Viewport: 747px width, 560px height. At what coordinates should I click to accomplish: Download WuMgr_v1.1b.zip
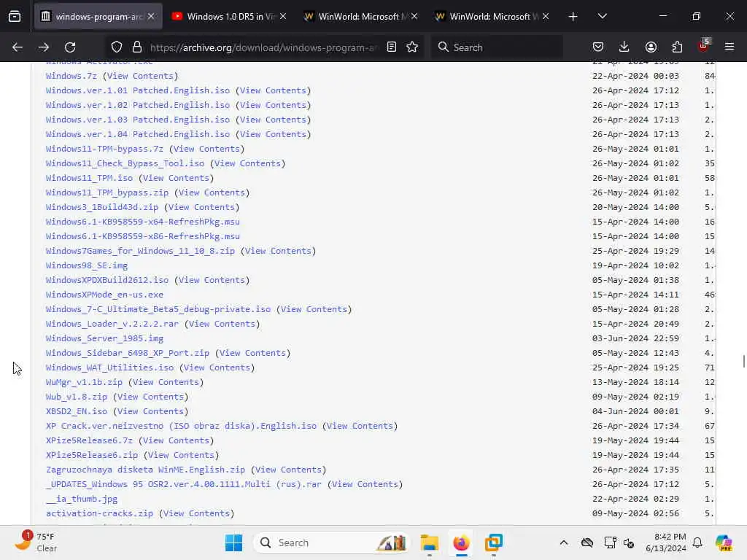84,382
